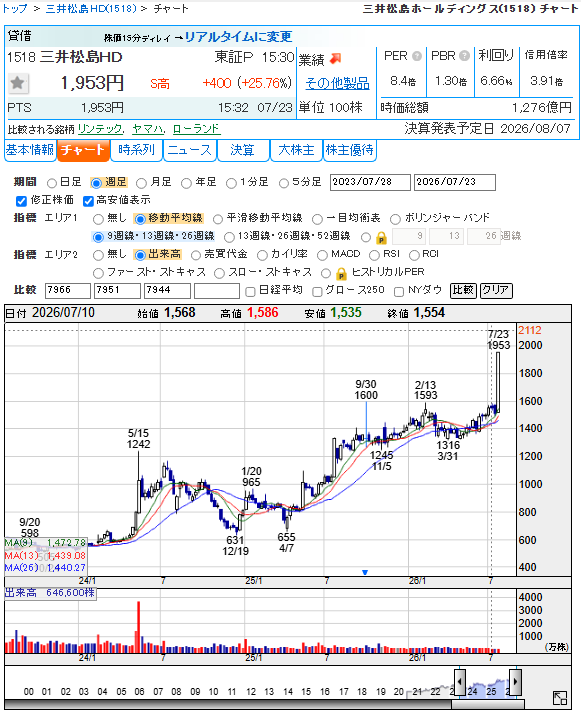This screenshot has height=714, width=581.
Task: Go to 三井松島HD(1518) breadcrumb link
Action: (91, 8)
